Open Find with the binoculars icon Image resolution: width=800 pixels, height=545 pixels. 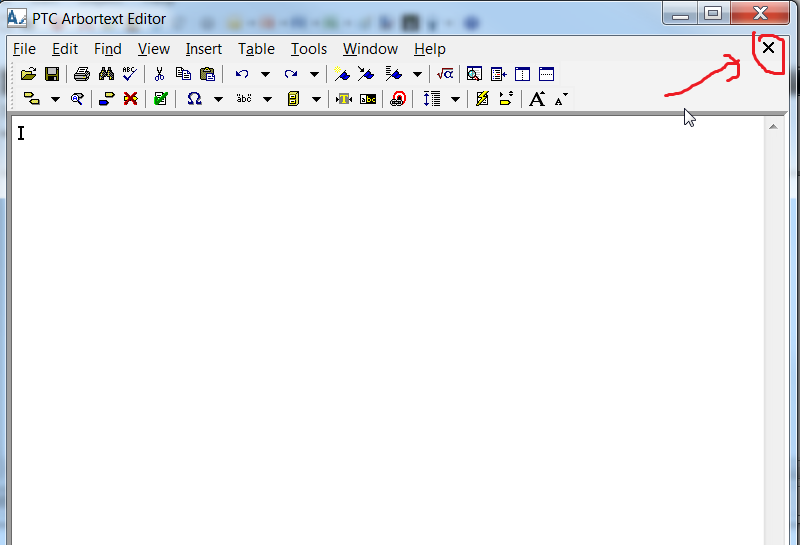coord(106,74)
